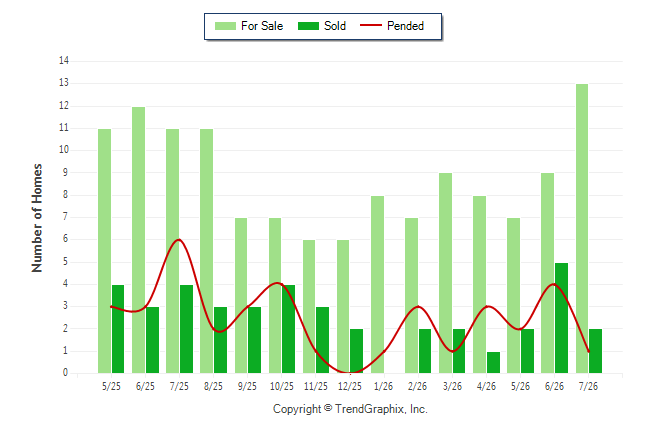The image size is (646, 434).
Task: Select the Pended legend label
Action: pyautogui.click(x=405, y=26)
